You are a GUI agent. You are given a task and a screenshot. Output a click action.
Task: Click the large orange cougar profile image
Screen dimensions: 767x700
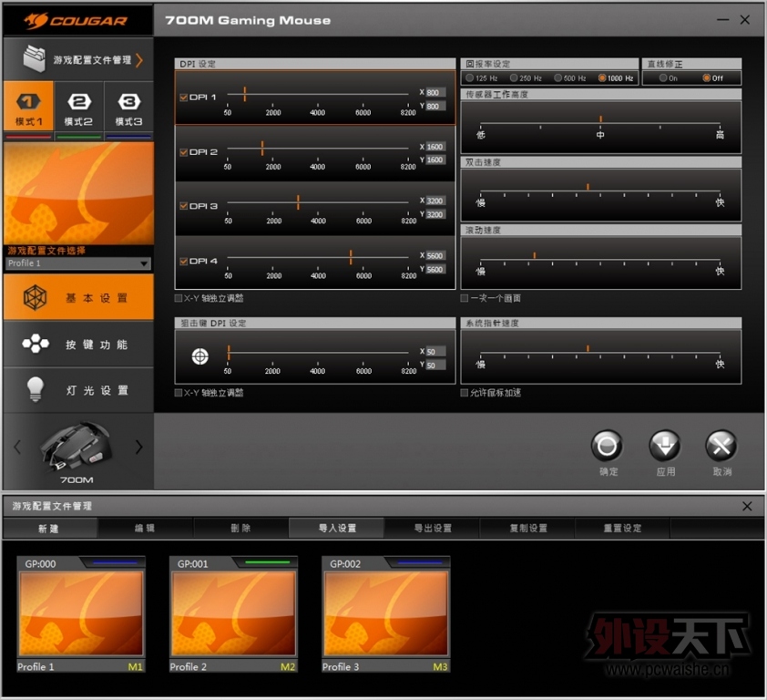tap(78, 193)
